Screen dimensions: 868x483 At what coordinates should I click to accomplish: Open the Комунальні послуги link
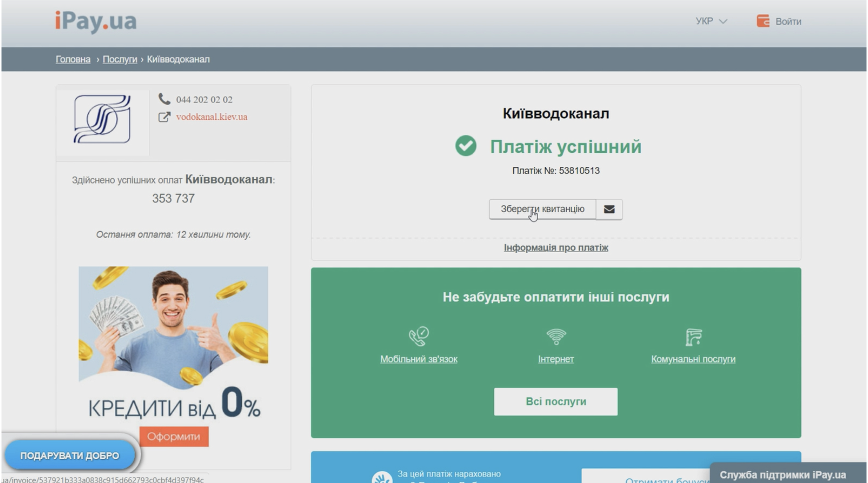693,359
